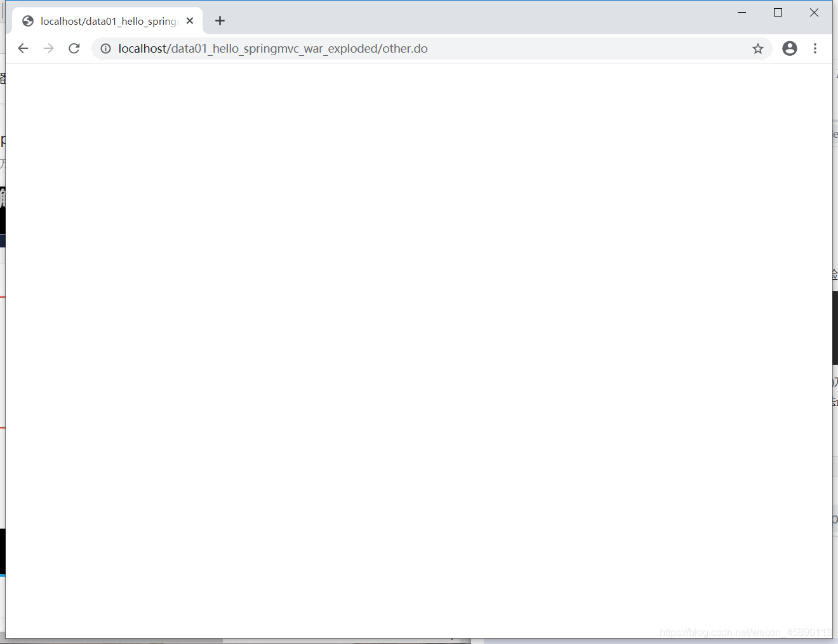
Task: Click the forward navigation arrow
Action: click(49, 49)
